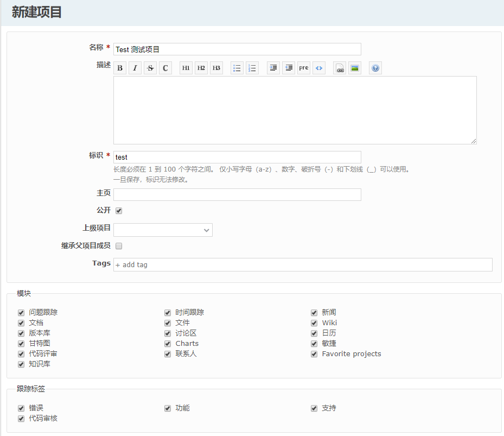The width and height of the screenshot is (504, 436).
Task: Insert an image via toolbar icon
Action: pyautogui.click(x=355, y=68)
